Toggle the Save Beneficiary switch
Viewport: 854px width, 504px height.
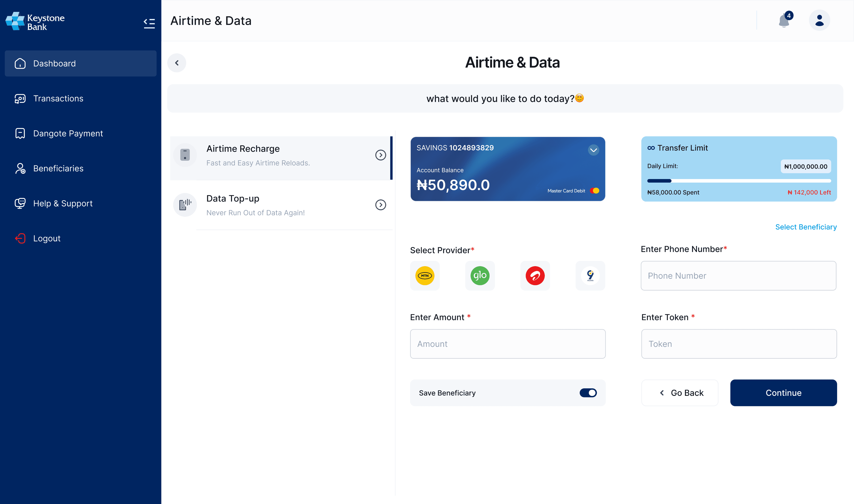pyautogui.click(x=588, y=393)
